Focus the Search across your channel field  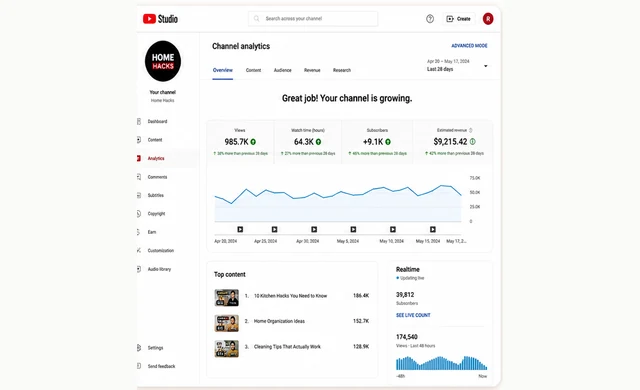tap(313, 19)
